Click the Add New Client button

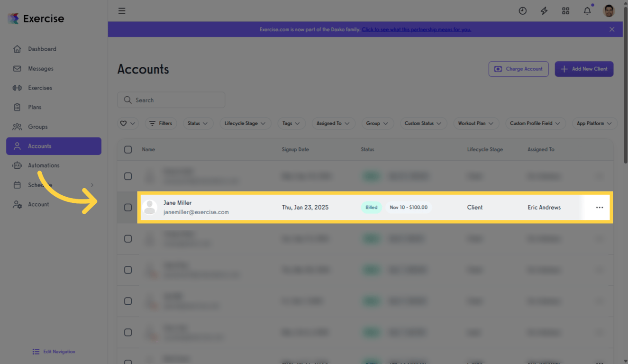pyautogui.click(x=584, y=69)
